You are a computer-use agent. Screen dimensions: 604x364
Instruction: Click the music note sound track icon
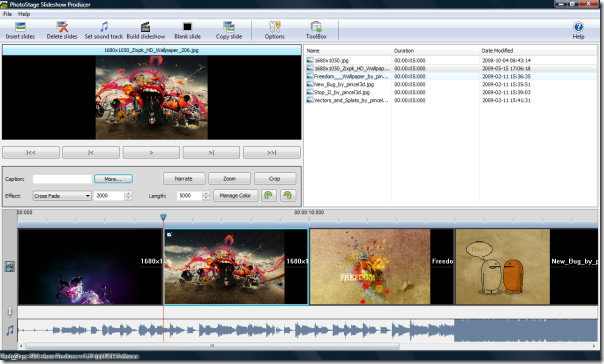[10, 330]
